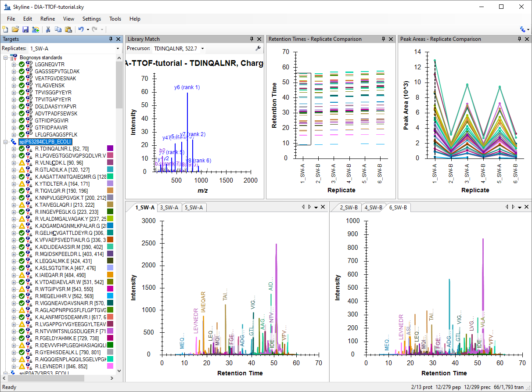
Task: Open the File menu
Action: [x=11, y=19]
